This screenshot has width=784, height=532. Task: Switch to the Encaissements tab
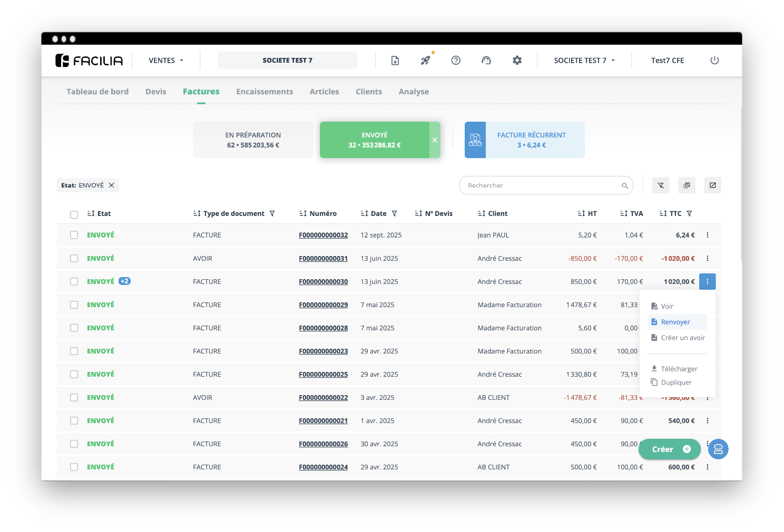[264, 92]
